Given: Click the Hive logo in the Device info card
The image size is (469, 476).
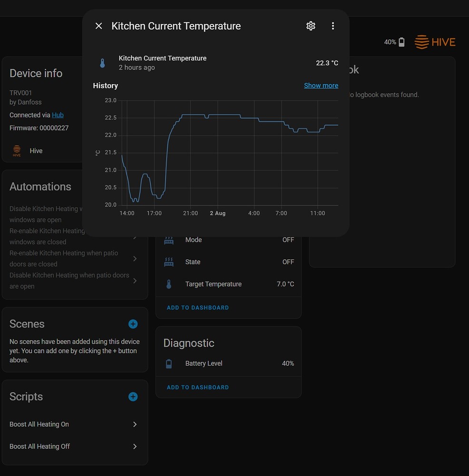Looking at the screenshot, I should [17, 150].
